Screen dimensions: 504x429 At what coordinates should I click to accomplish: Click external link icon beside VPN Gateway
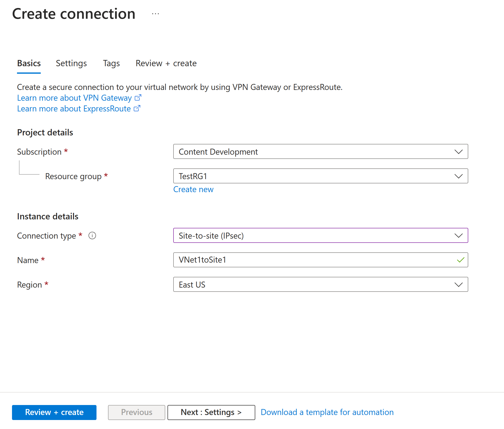[x=138, y=98]
